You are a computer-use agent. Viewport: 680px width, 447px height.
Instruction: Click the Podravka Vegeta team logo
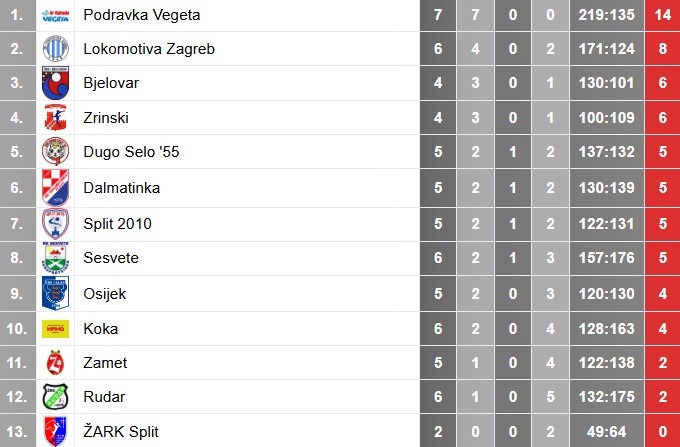point(54,14)
